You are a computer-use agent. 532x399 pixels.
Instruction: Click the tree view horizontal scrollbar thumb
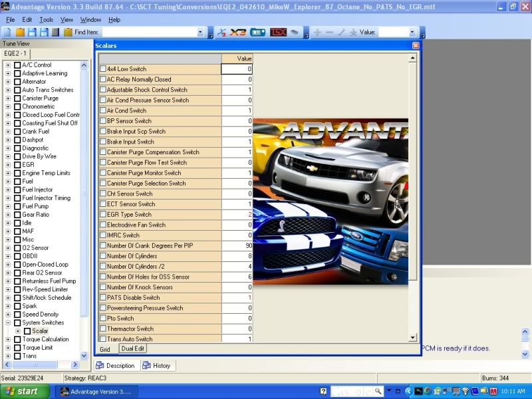click(x=35, y=364)
